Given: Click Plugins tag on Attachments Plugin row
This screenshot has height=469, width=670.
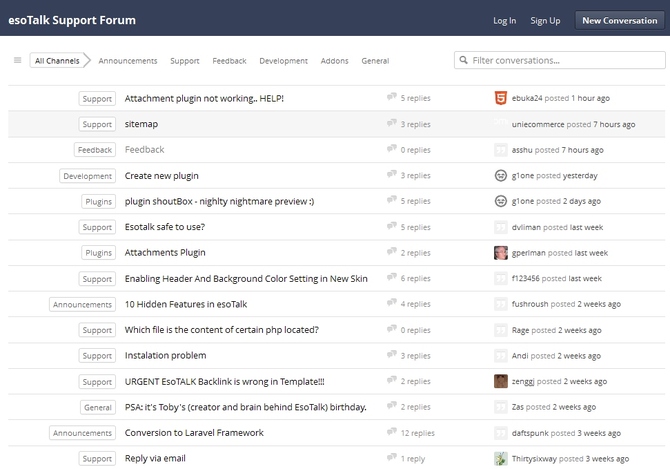Looking at the screenshot, I should pos(99,253).
